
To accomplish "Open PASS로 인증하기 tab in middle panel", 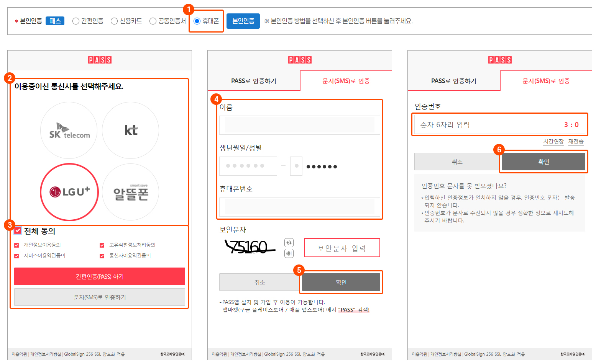I will (x=254, y=81).
